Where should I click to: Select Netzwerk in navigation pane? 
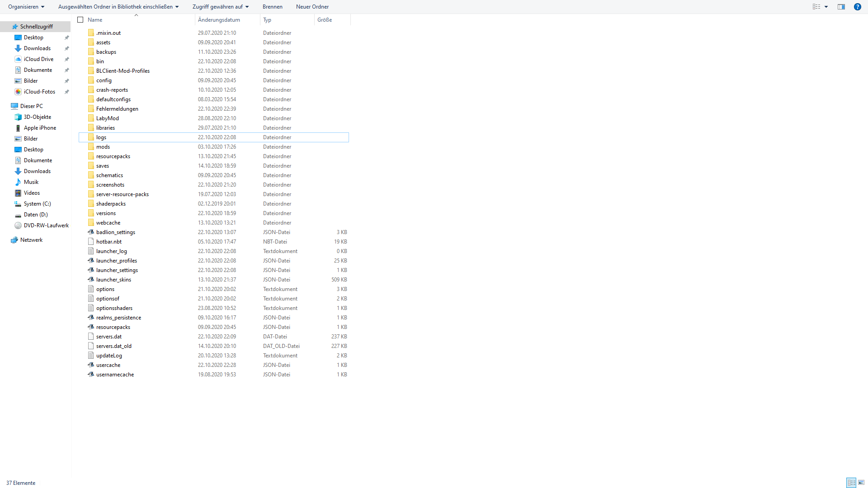coord(31,240)
